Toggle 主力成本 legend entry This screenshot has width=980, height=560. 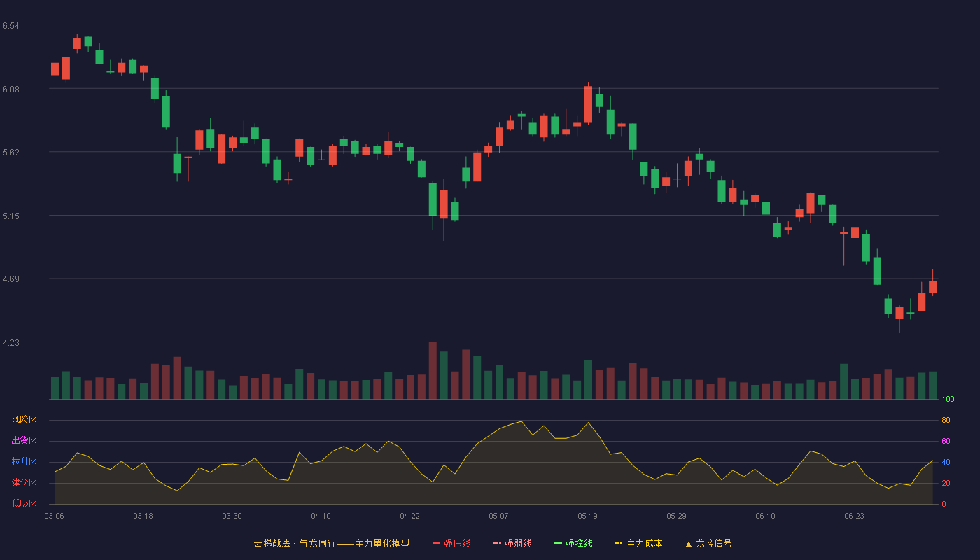(638, 543)
